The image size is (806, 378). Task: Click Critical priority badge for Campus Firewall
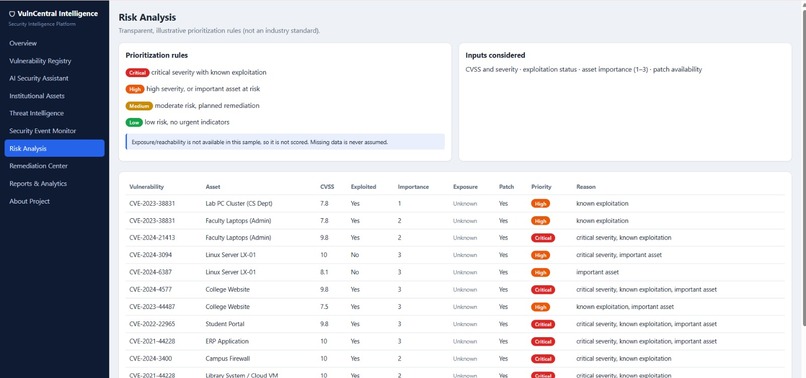[543, 358]
